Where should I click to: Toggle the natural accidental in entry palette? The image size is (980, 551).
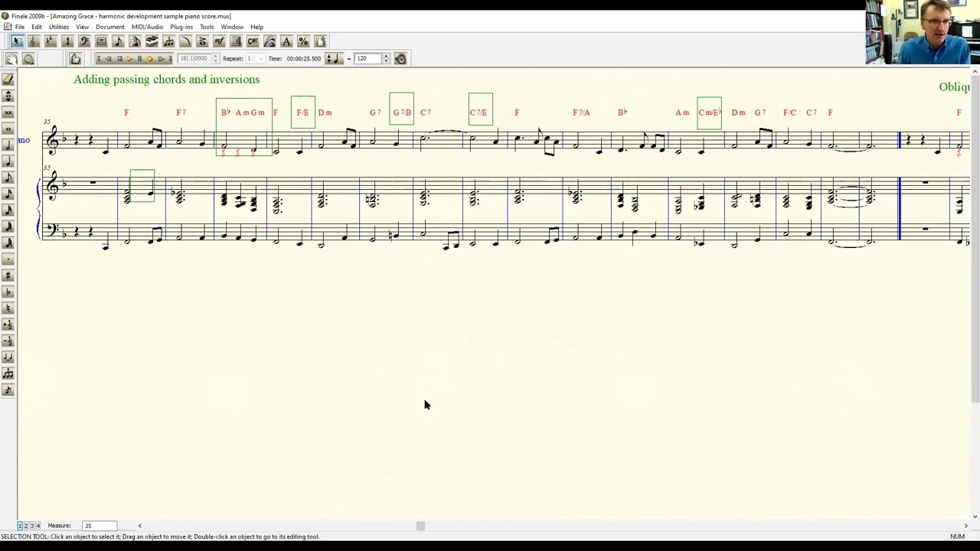(8, 308)
